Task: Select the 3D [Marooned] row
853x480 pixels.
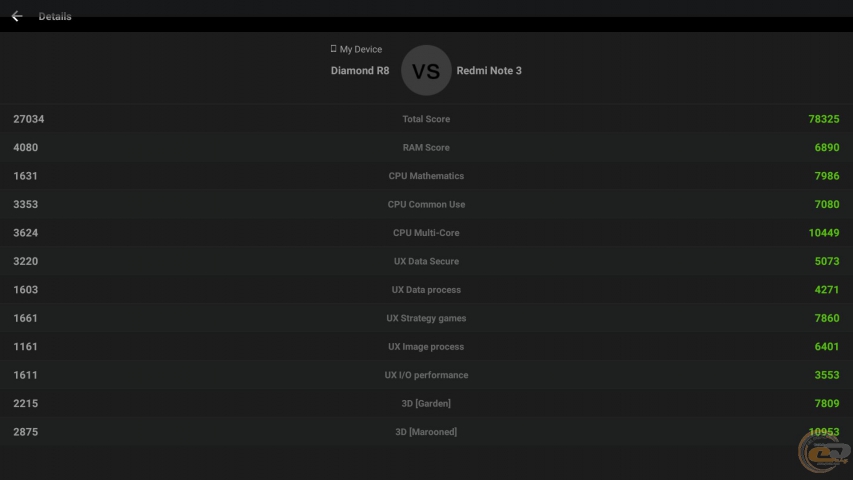Action: coord(426,432)
